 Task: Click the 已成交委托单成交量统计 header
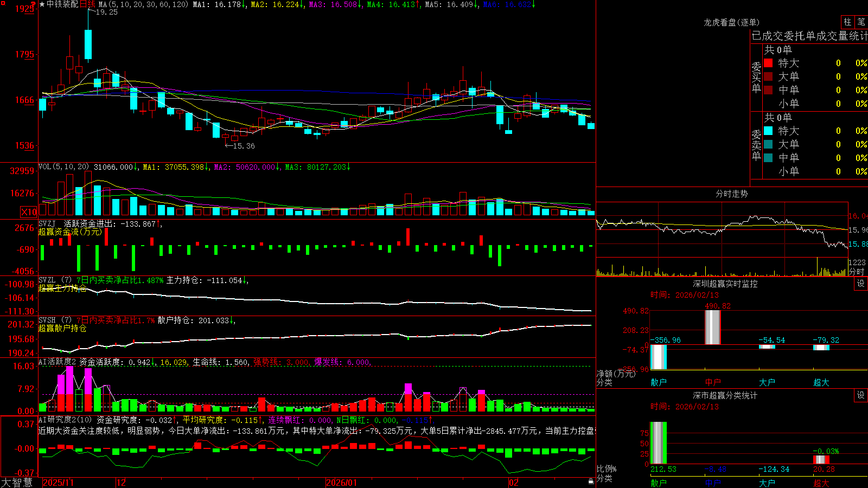click(809, 36)
